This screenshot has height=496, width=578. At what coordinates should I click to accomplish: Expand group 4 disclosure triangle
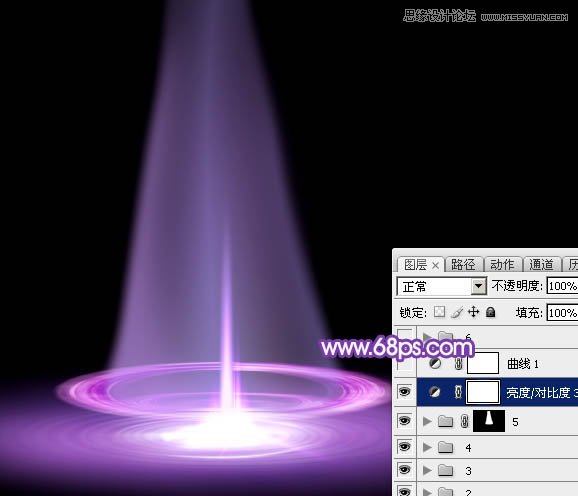click(427, 447)
